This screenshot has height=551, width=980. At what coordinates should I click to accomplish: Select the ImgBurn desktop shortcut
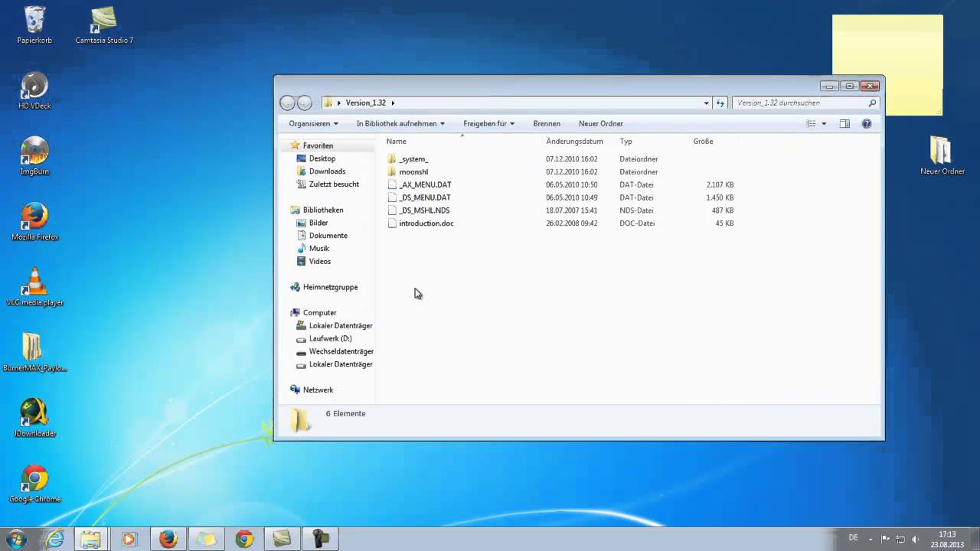(x=34, y=156)
